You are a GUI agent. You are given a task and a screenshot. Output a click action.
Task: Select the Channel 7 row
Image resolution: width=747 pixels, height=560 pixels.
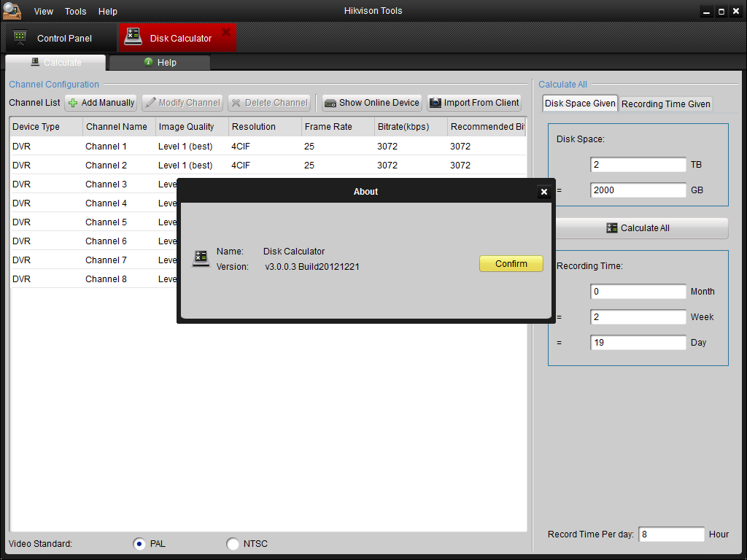(93, 260)
